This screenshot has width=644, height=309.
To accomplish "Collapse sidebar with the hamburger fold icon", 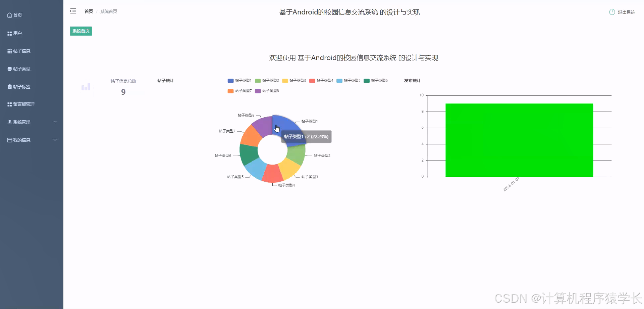I will [x=73, y=11].
